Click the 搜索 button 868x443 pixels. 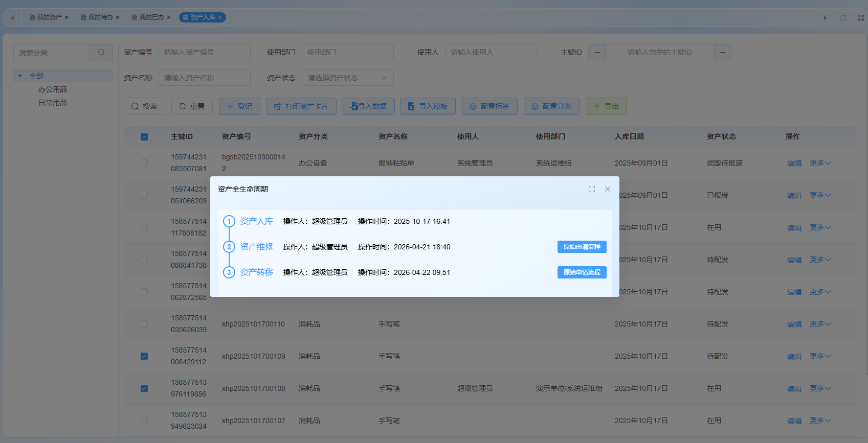pos(144,106)
